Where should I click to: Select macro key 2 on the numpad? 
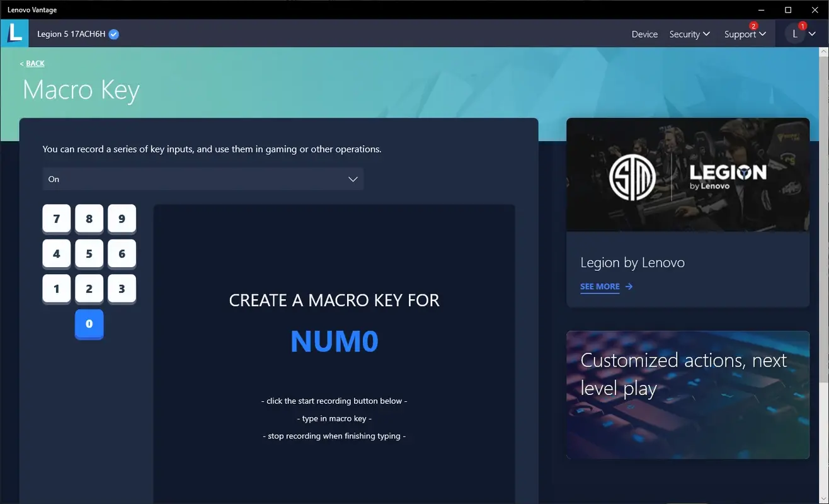[89, 289]
